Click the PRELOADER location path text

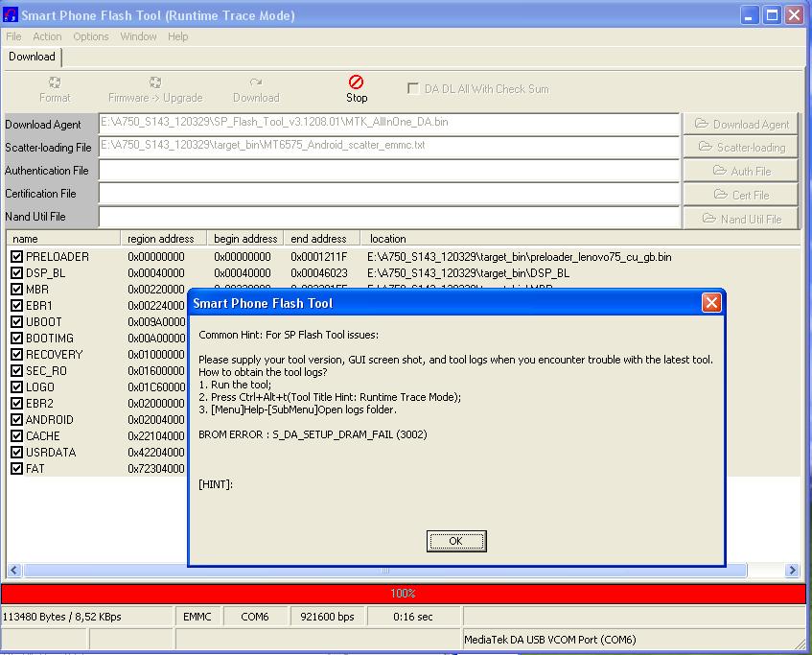tap(519, 256)
